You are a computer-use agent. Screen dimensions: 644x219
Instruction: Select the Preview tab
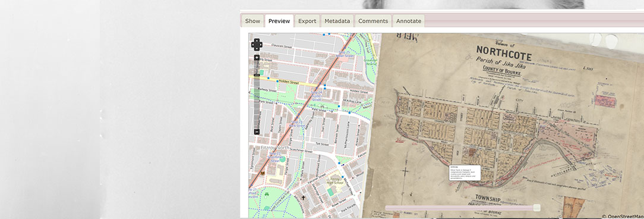pos(279,21)
